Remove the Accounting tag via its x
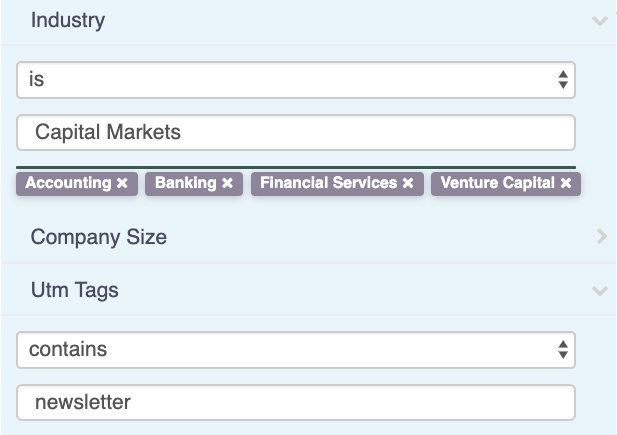The width and height of the screenshot is (617, 435). coord(122,183)
